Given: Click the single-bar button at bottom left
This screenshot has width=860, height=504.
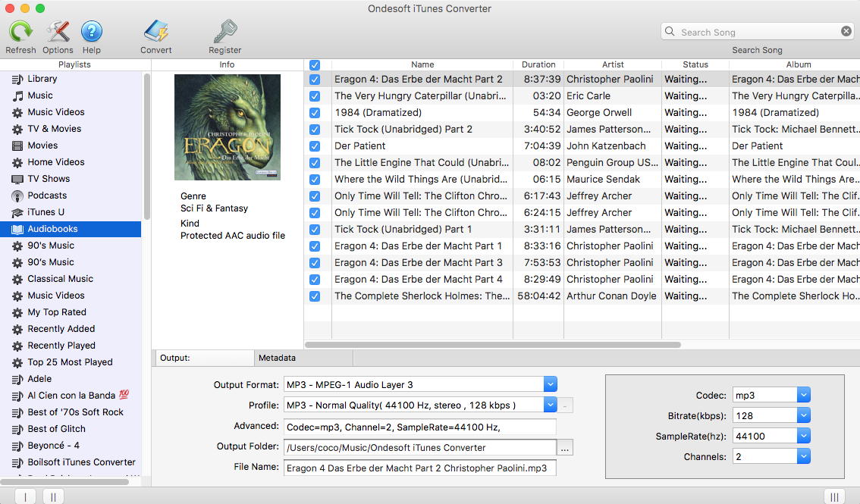Looking at the screenshot, I should [x=25, y=496].
